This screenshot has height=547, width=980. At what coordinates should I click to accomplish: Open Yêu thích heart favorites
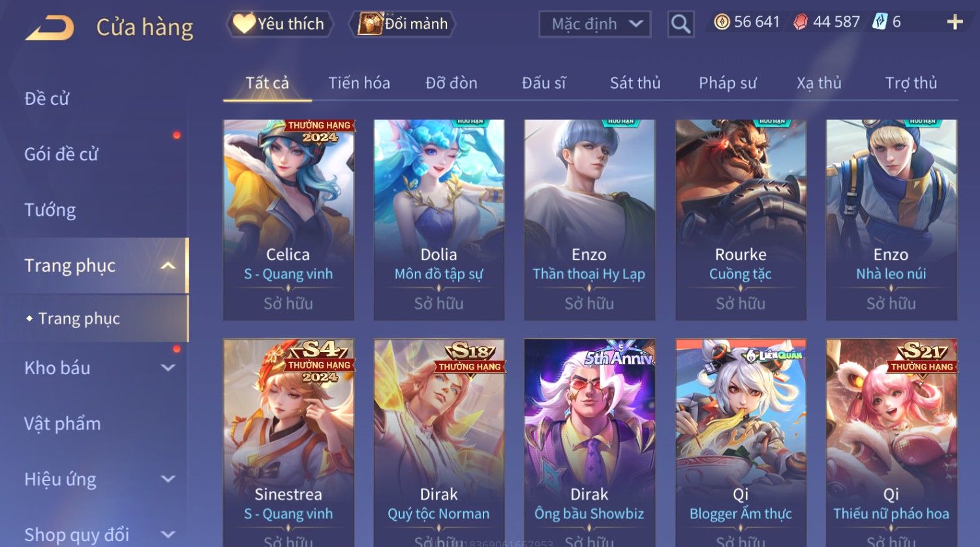[281, 24]
